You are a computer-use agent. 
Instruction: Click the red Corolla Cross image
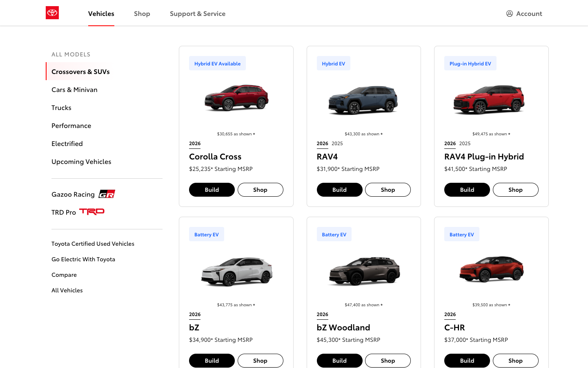click(236, 98)
